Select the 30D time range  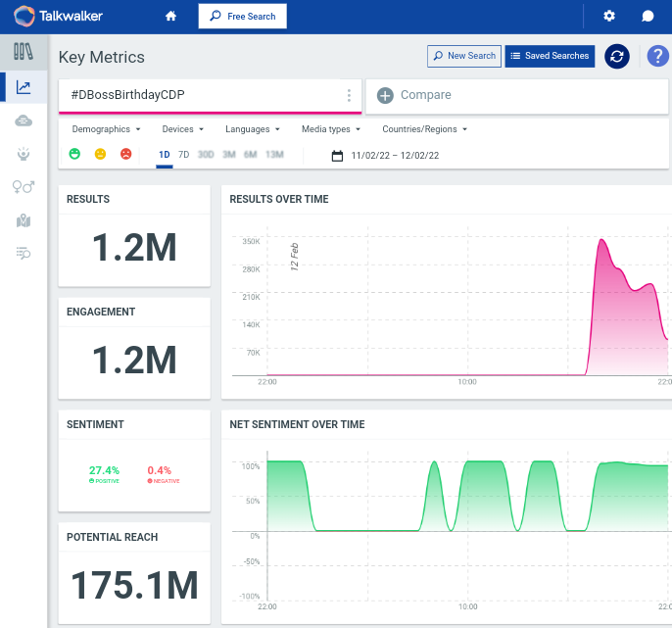[206, 155]
